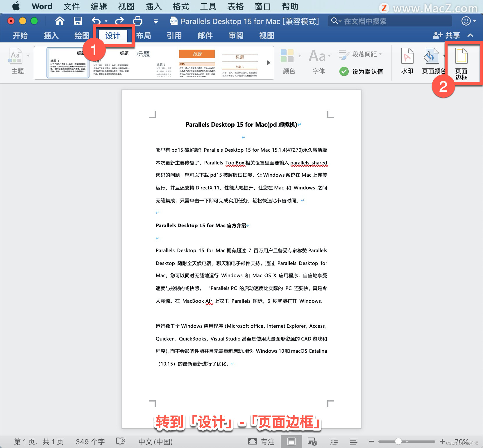The width and height of the screenshot is (483, 448).
Task: Switch to the View (视图) ribbon tab
Action: [x=267, y=35]
